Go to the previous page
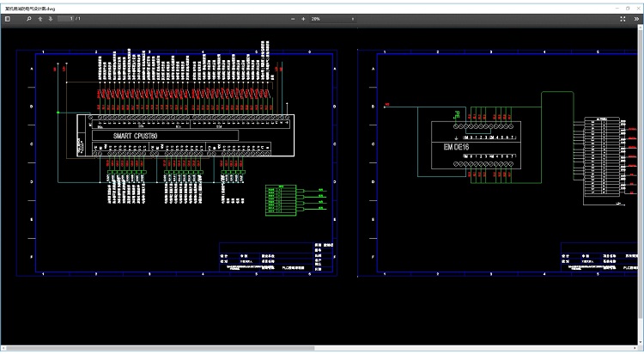Screen dimensions: 644x354 [x=40, y=18]
